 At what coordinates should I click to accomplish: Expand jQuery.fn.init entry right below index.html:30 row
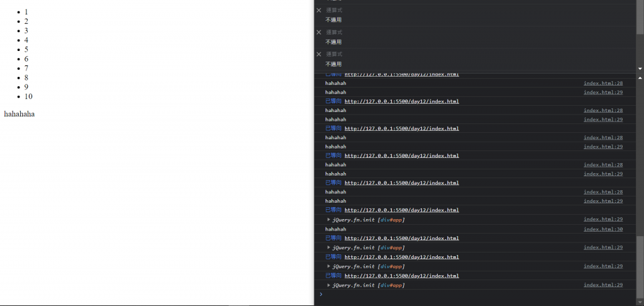tap(328, 247)
